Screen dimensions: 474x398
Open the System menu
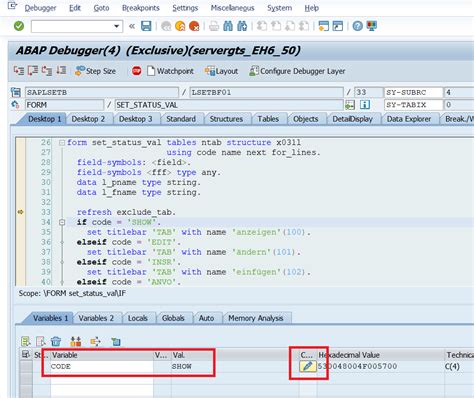(279, 8)
